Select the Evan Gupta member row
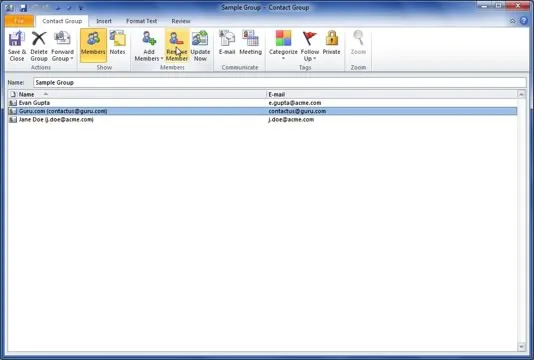Viewport: 534px width, 360px height. 262,103
